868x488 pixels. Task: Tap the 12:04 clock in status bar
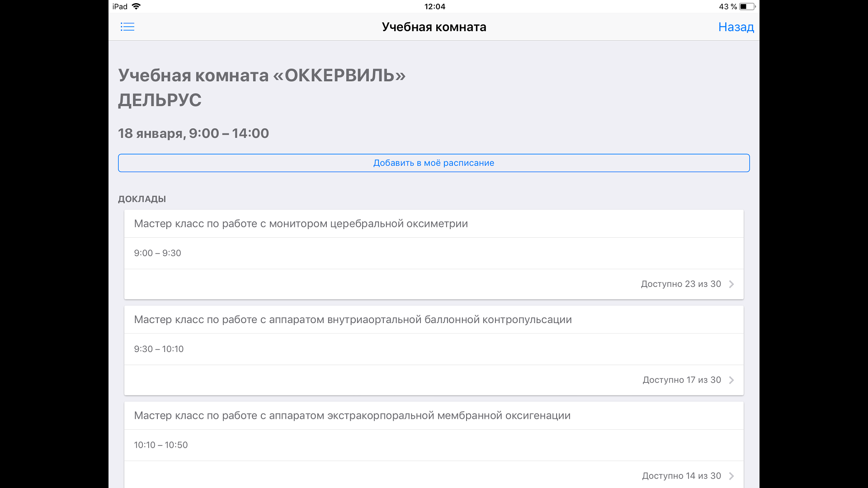434,6
